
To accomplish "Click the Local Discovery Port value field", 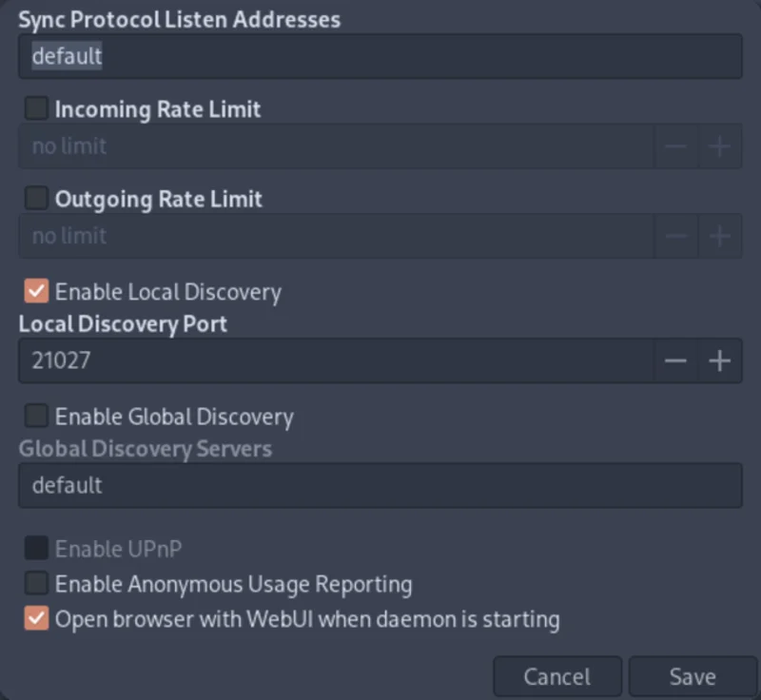I will pos(337,360).
